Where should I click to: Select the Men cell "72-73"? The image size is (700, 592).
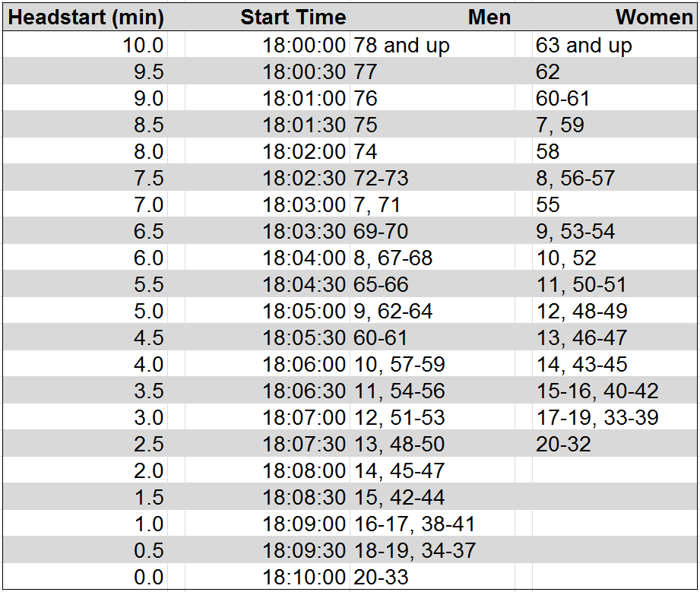(382, 179)
